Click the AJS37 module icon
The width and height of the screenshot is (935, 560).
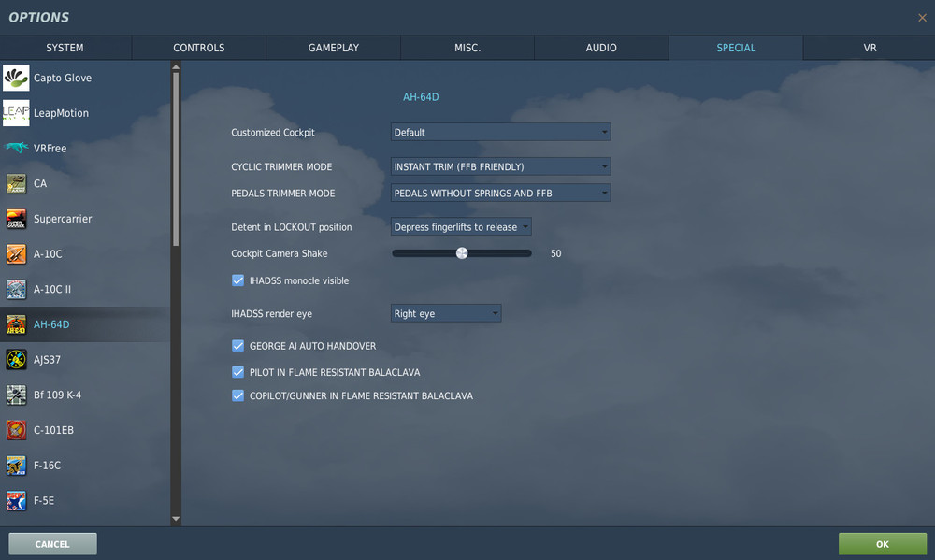pyautogui.click(x=16, y=360)
